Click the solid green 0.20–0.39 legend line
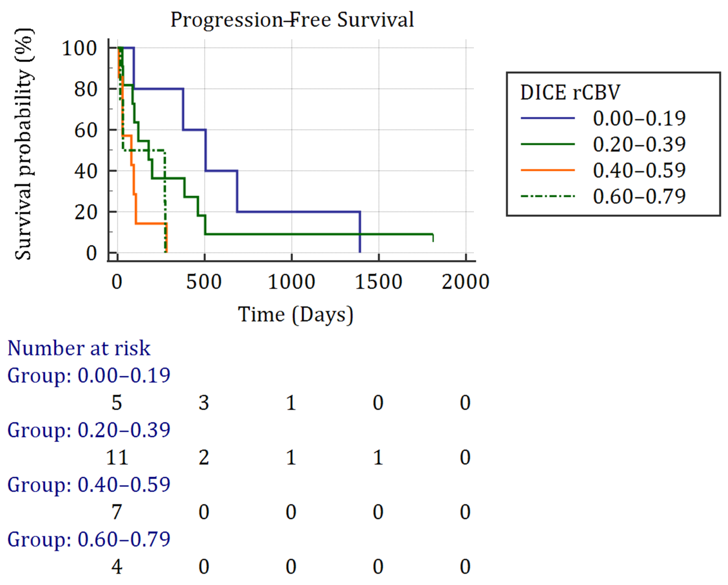 pos(547,144)
